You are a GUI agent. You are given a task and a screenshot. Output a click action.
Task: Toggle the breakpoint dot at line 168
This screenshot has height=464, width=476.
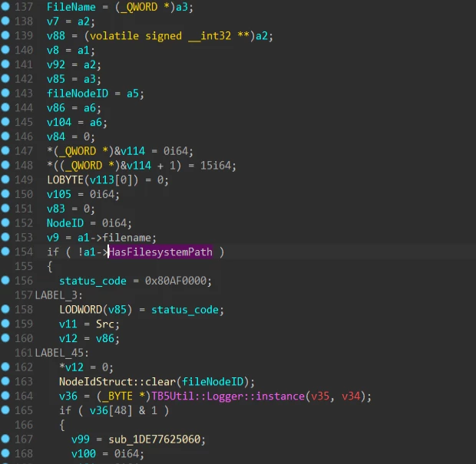point(6,454)
